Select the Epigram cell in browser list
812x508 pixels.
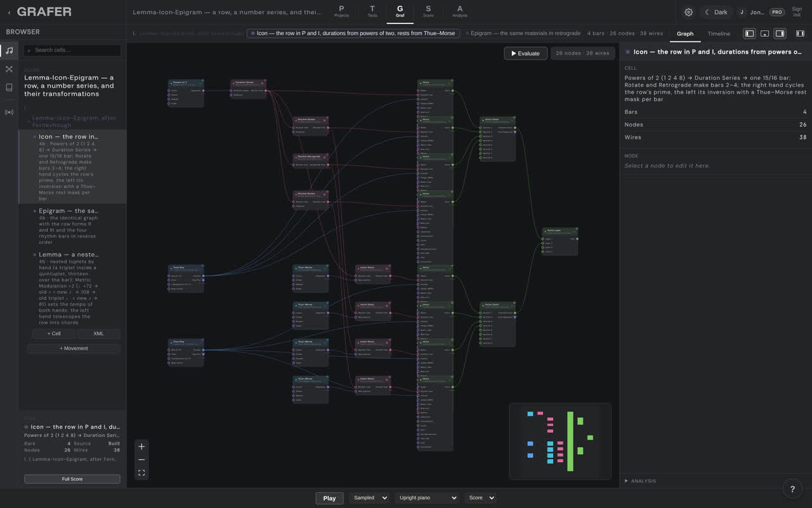73,226
